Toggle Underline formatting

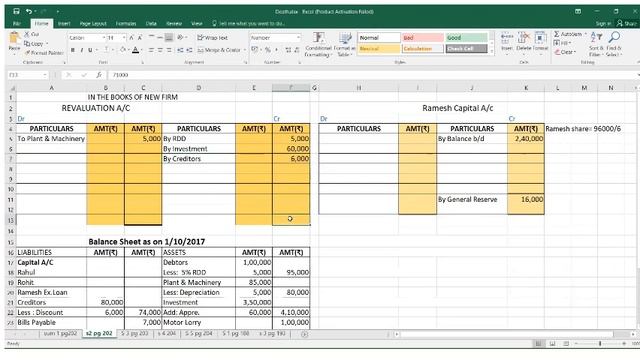[x=90, y=50]
